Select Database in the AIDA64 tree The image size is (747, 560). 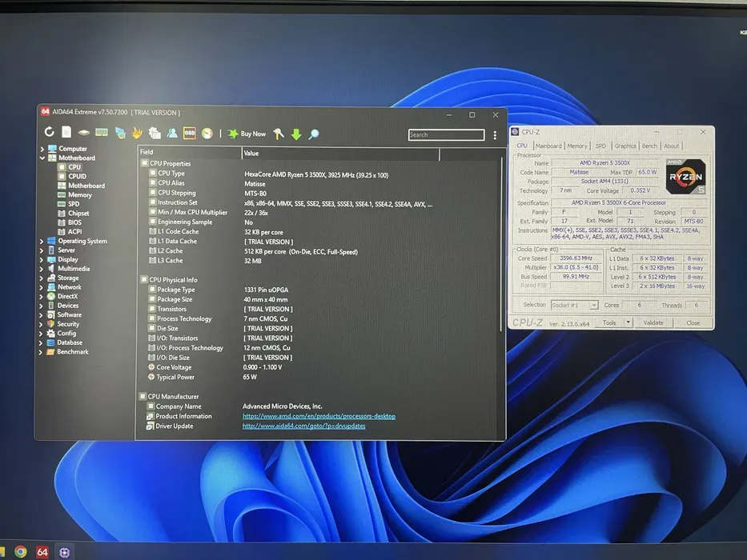(x=70, y=342)
